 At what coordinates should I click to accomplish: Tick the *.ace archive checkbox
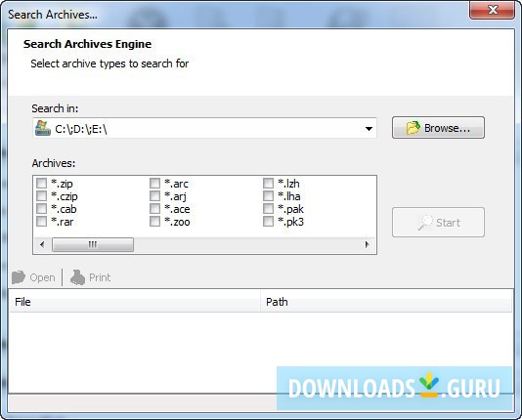pyautogui.click(x=154, y=209)
